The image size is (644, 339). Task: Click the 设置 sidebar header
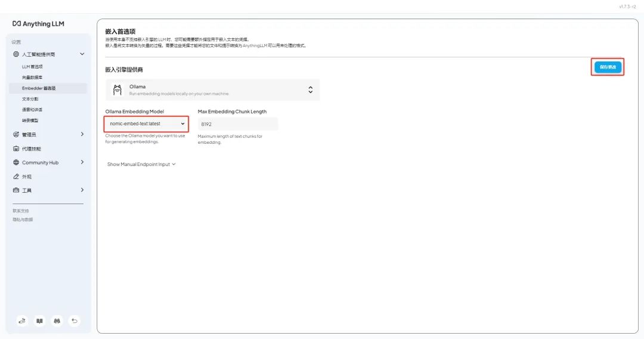[16, 42]
